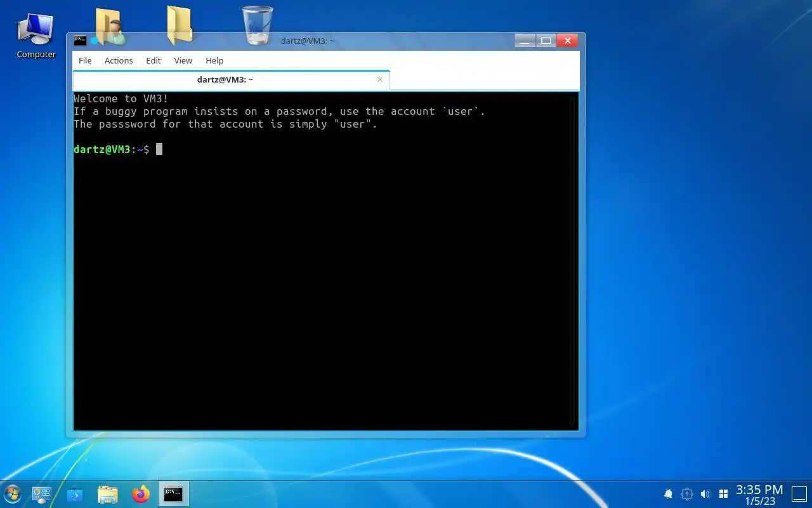Click the "Welcome to VM3!" line
This screenshot has width=812, height=508.
coord(121,98)
